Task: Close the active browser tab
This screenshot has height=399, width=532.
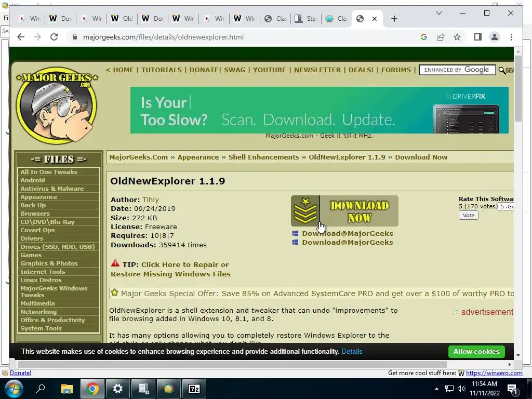Action: pyautogui.click(x=375, y=19)
